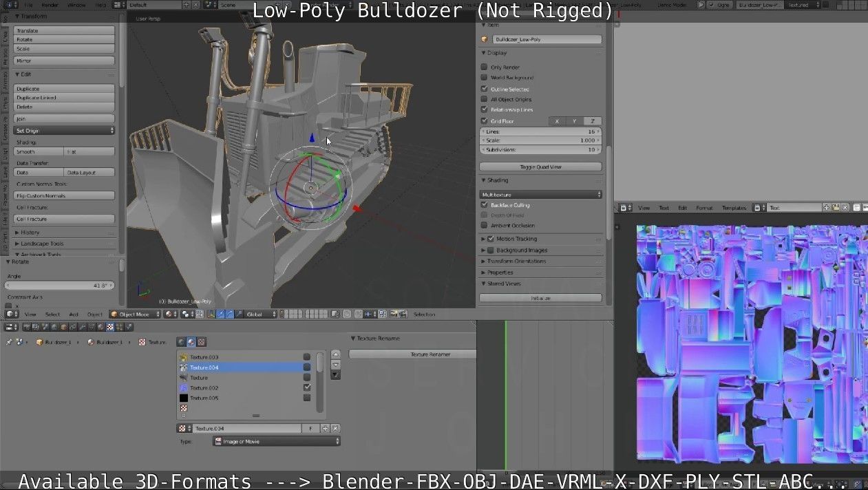Open the Render properties tab icon
Screen dimensions: 868x490
(27, 327)
